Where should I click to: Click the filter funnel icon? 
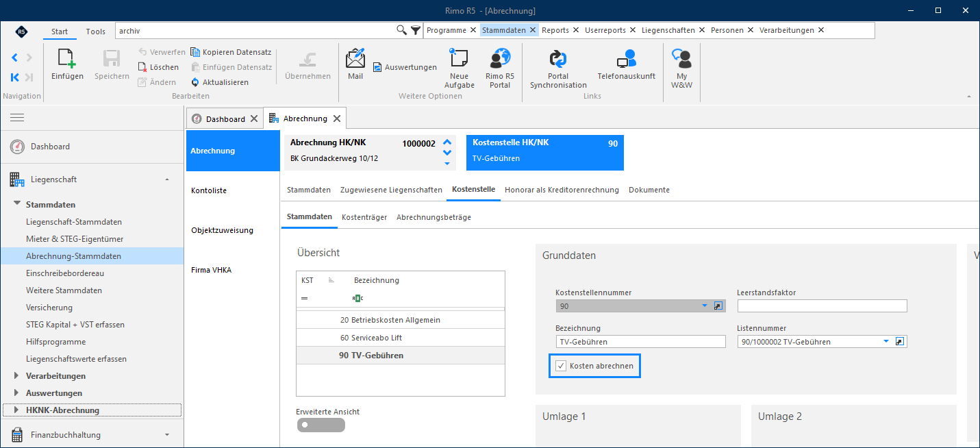pos(416,30)
